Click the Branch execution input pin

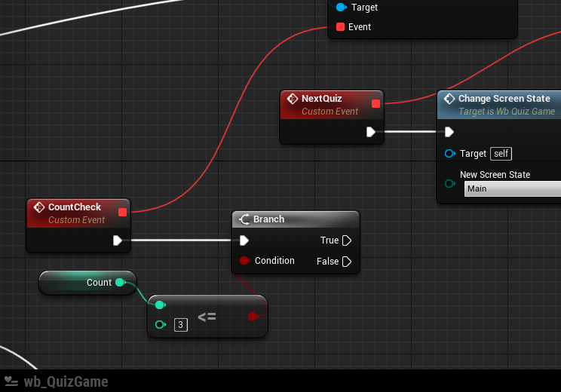pyautogui.click(x=244, y=240)
